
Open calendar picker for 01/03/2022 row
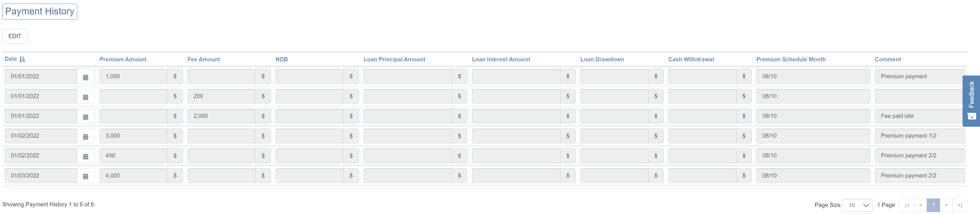tap(85, 176)
